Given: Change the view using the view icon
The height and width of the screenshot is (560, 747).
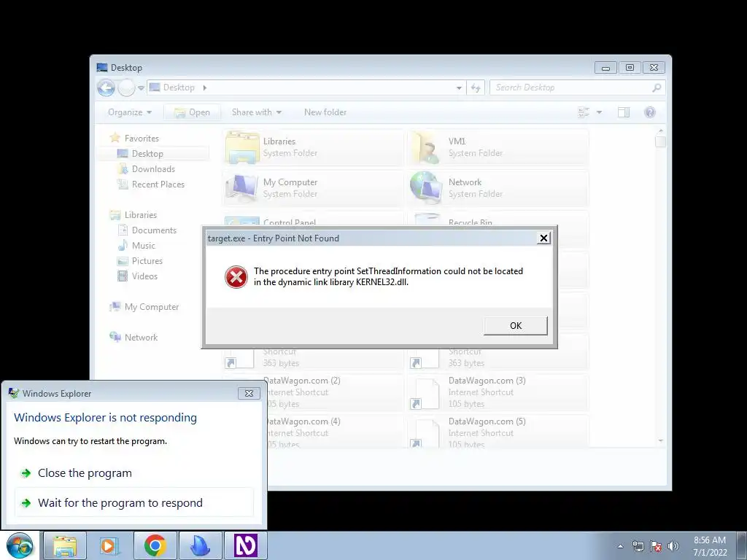Looking at the screenshot, I should (x=584, y=112).
